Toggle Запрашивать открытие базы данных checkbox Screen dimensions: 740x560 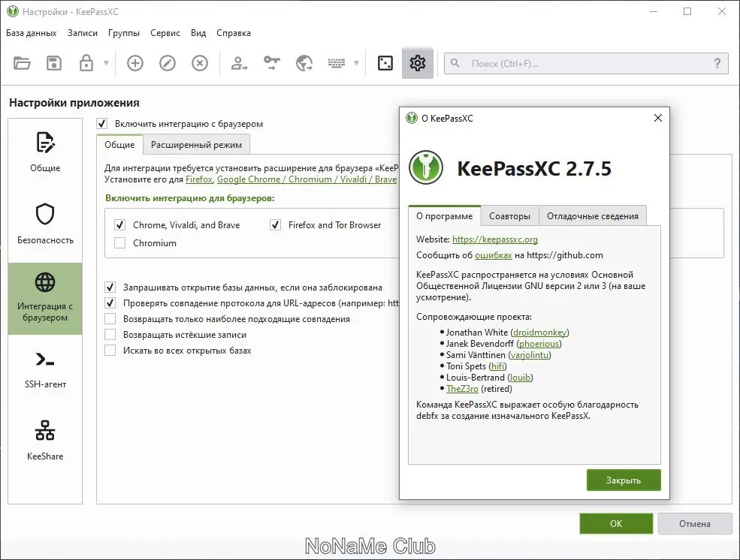point(110,287)
